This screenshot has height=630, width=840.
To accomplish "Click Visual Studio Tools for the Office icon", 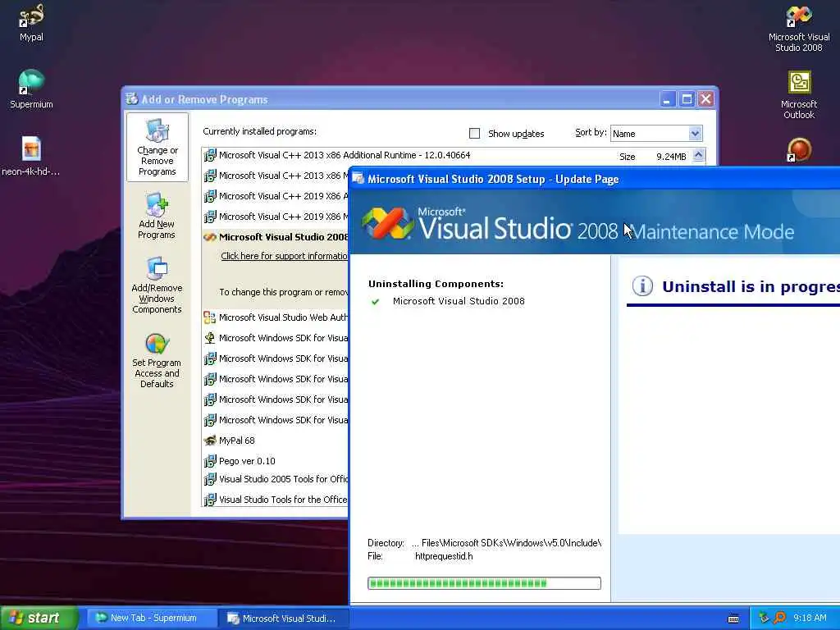I will tap(210, 500).
